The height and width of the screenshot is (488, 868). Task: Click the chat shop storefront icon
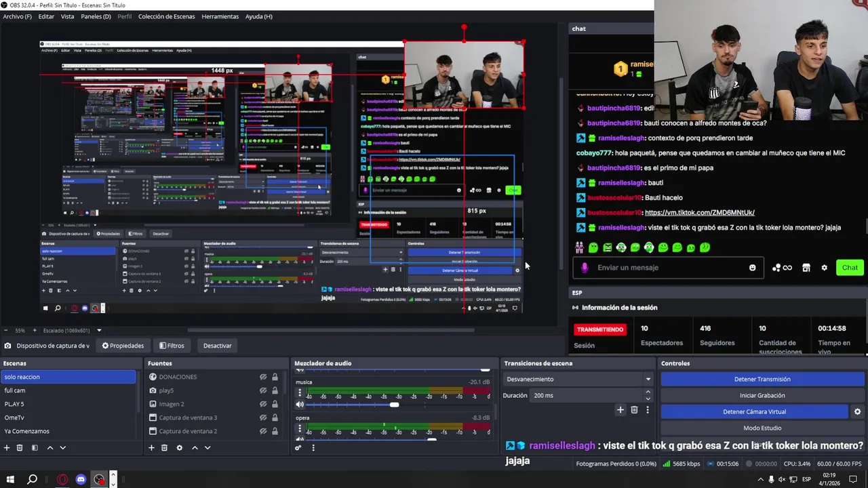806,268
